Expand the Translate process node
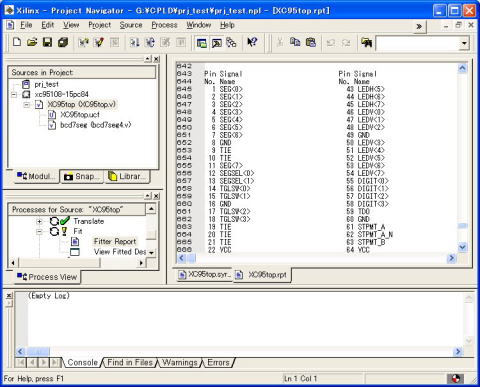 [x=39, y=221]
